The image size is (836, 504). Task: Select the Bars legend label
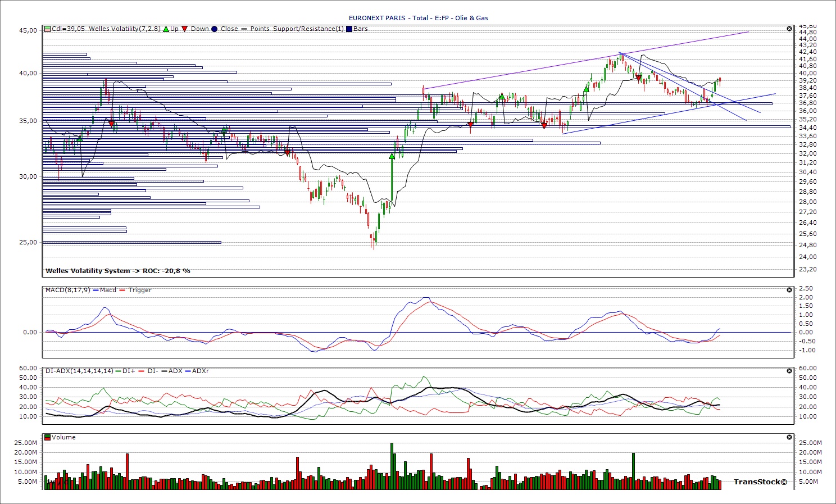tap(361, 29)
